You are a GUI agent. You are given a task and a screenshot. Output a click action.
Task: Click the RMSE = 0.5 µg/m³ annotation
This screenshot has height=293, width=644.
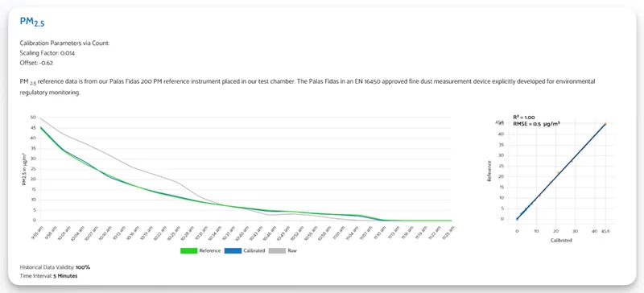[x=536, y=123]
